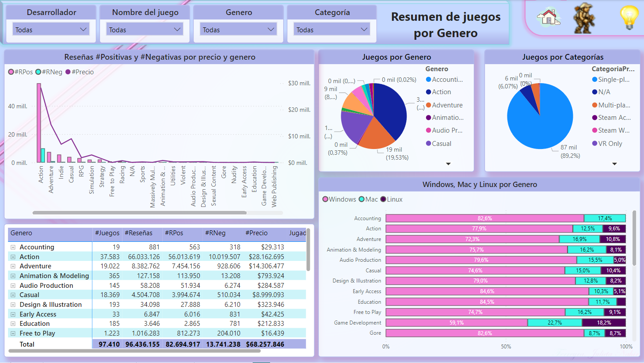Click Adventure games count 19.022

[110, 266]
